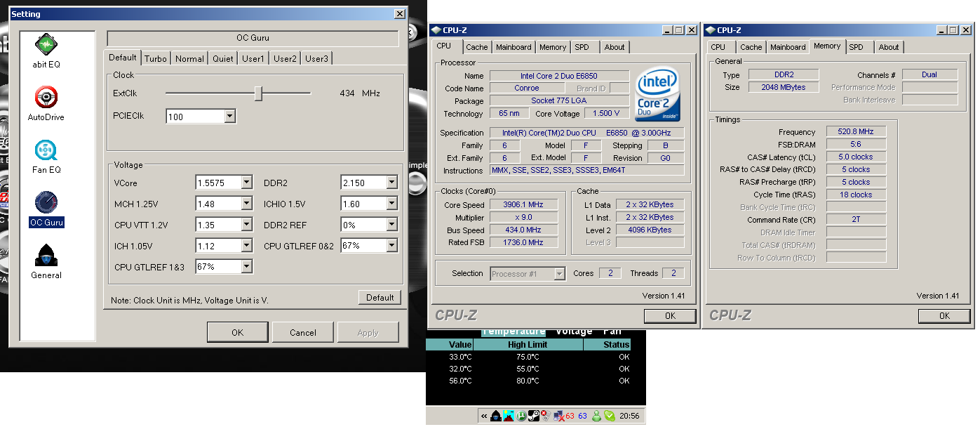Click Cancel in the Setting dialog
Image resolution: width=980 pixels, height=427 pixels.
tap(303, 332)
